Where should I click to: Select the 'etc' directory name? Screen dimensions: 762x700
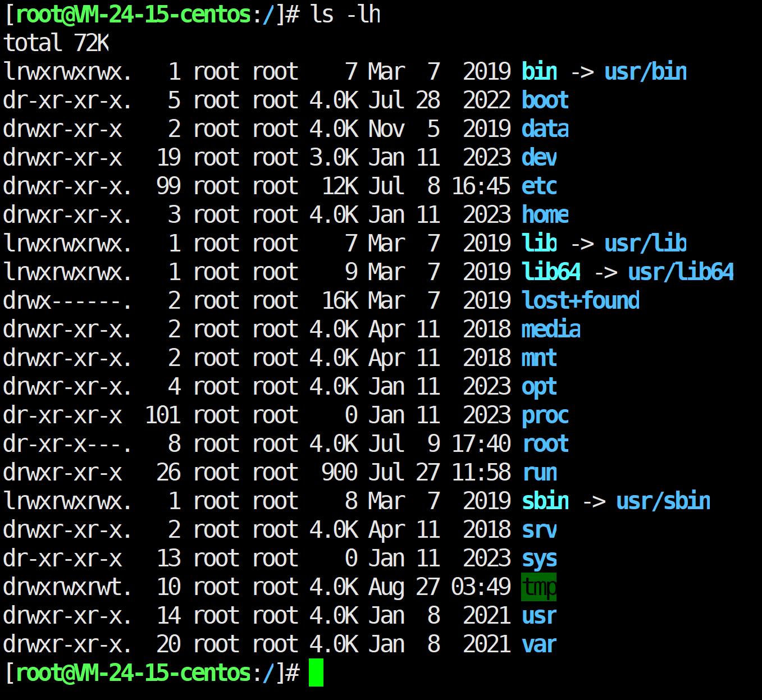point(540,186)
